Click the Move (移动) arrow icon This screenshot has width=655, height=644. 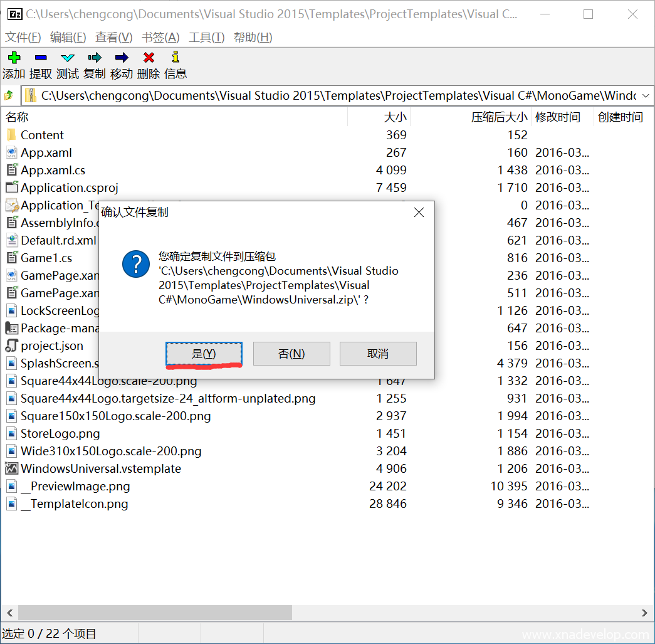coord(122,58)
